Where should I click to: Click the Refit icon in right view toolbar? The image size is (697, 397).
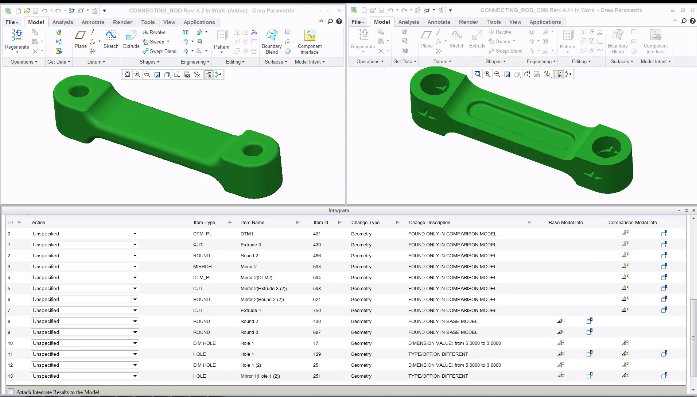pyautogui.click(x=477, y=74)
